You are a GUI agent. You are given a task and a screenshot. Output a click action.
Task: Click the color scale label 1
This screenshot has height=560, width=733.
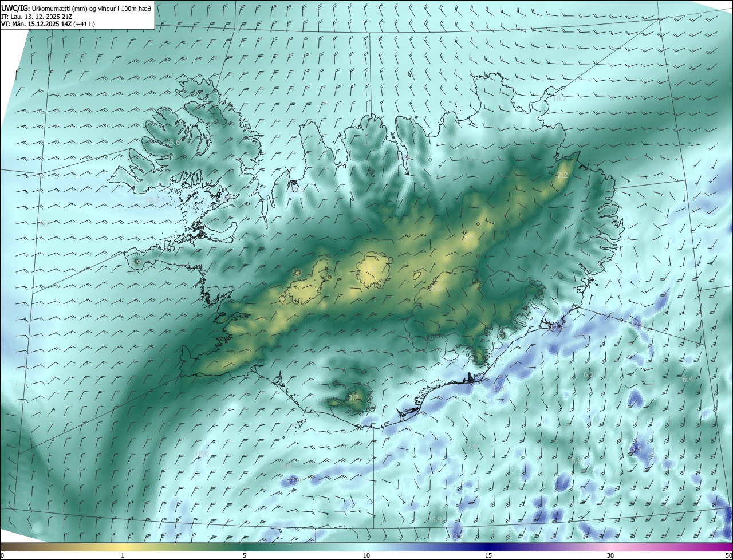123,555
